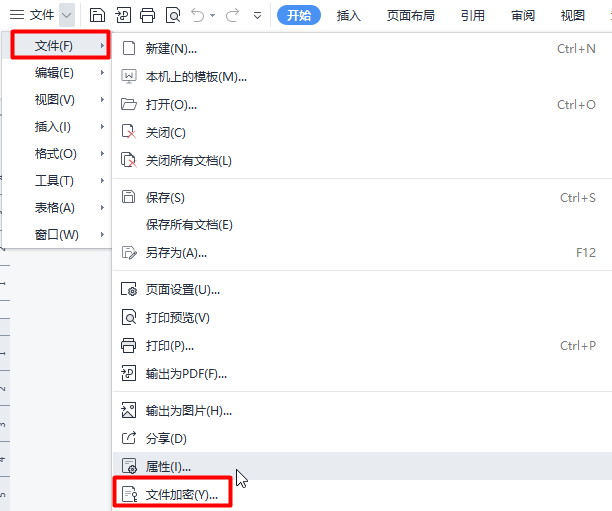Open the 视图(V) submenu
This screenshot has width=612, height=511.
57,100
